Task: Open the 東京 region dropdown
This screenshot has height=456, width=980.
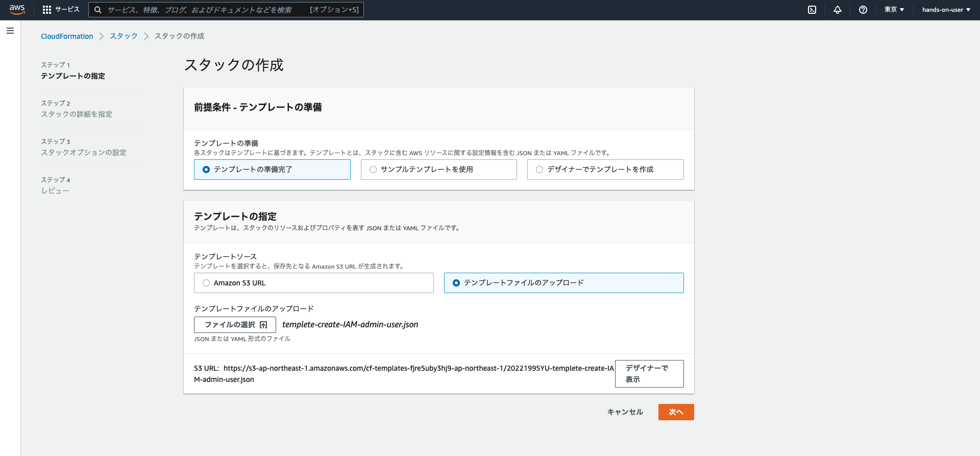Action: tap(894, 10)
